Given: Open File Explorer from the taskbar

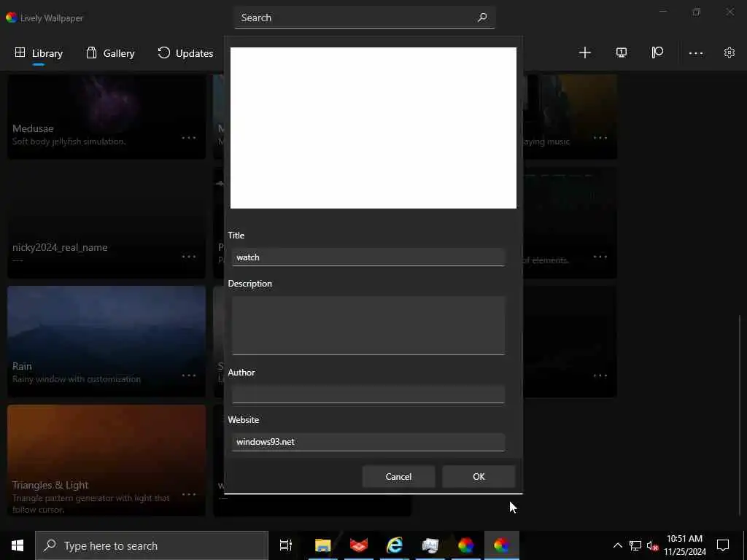Looking at the screenshot, I should click(x=322, y=545).
